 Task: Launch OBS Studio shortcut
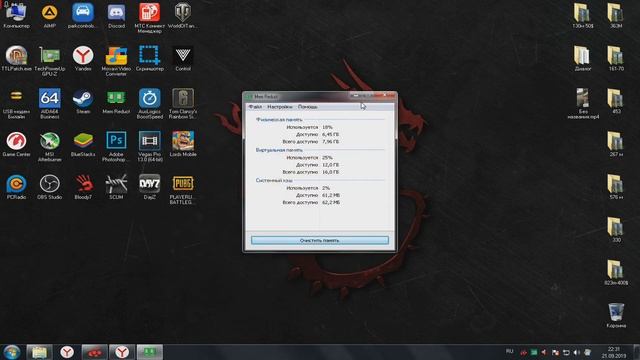tap(49, 187)
